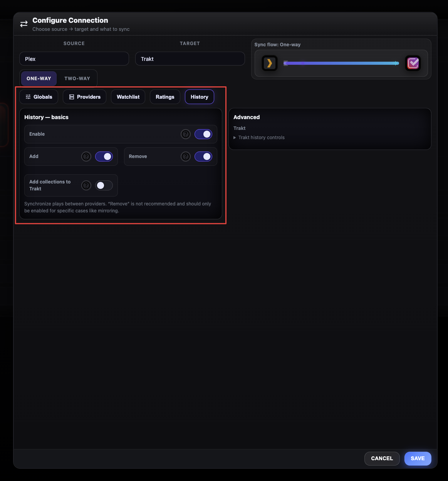The image size is (448, 481).
Task: Switch to the Watchlist tab
Action: pyautogui.click(x=128, y=97)
